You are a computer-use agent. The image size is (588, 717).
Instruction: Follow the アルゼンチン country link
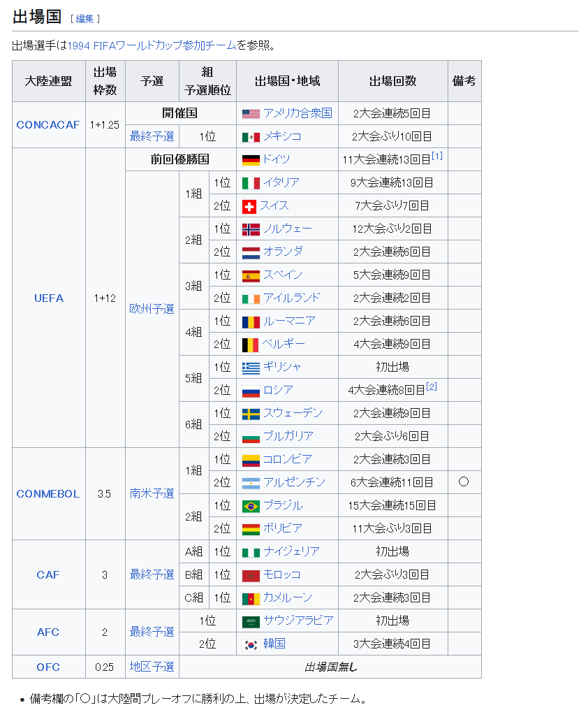tap(295, 482)
